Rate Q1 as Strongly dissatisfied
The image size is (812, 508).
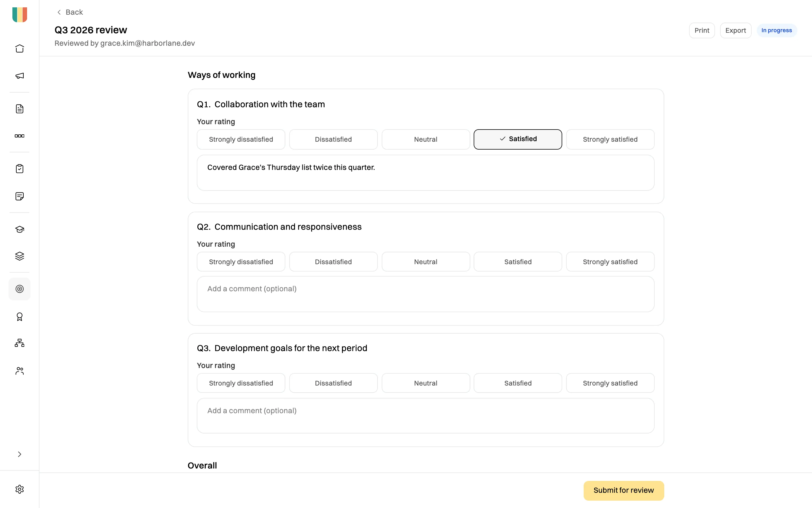pyautogui.click(x=241, y=139)
